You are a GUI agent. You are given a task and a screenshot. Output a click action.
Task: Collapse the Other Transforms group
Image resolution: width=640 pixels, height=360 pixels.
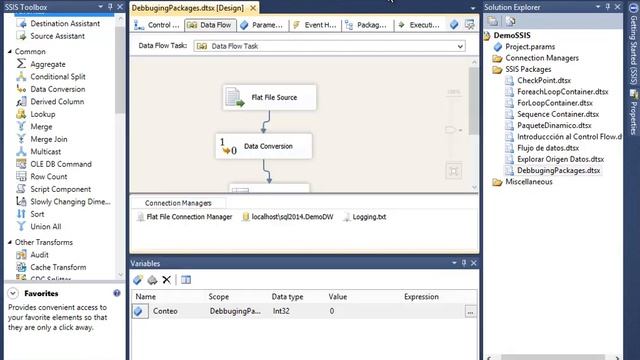pyautogui.click(x=10, y=242)
